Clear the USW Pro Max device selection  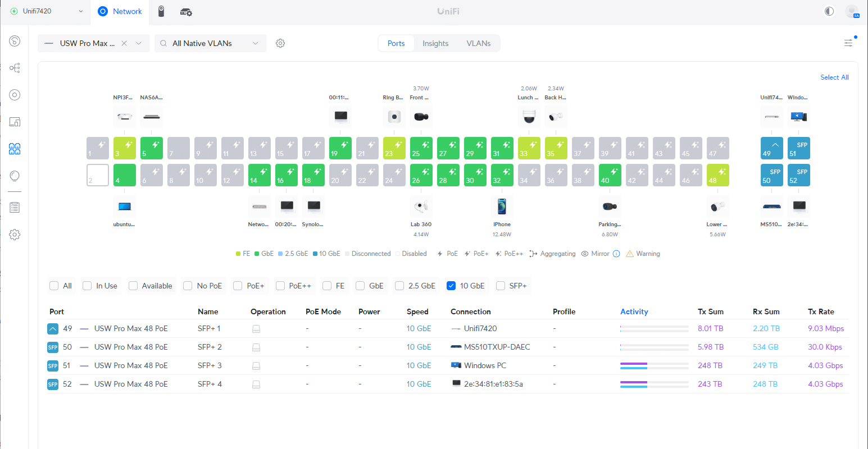[124, 43]
